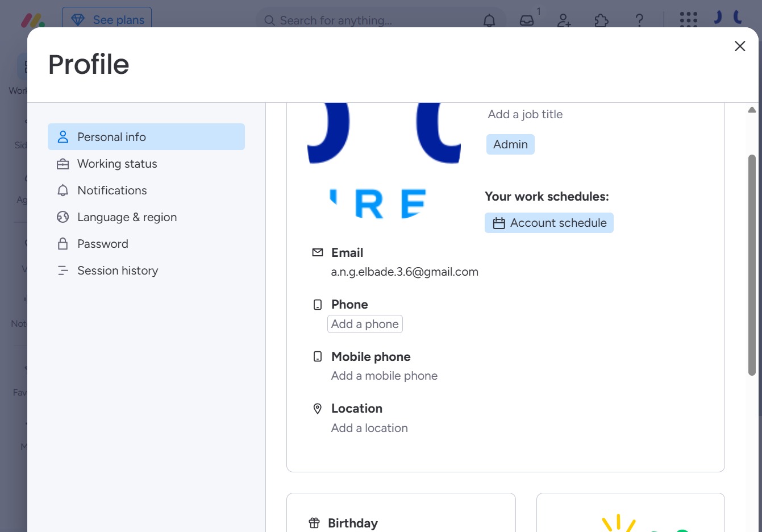
Task: Open the nine-dot products switcher
Action: pyautogui.click(x=689, y=20)
